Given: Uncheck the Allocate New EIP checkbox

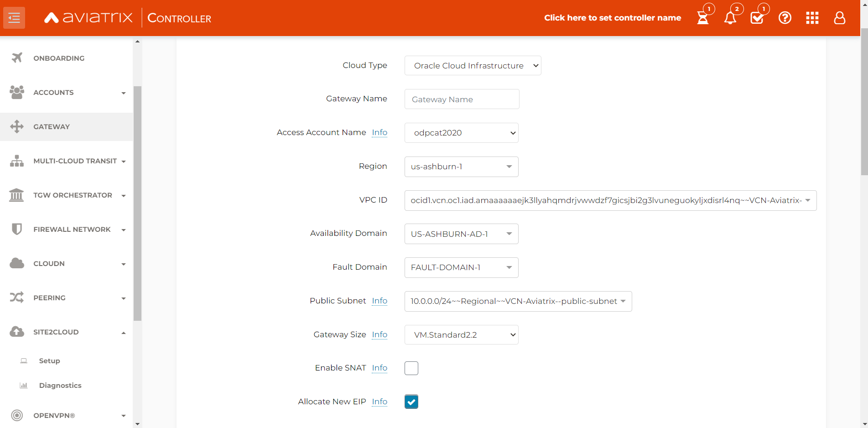Looking at the screenshot, I should pos(411,402).
